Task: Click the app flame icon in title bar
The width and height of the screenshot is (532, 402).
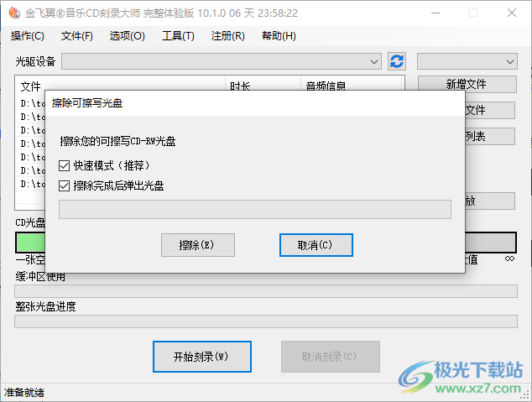Action: pos(14,13)
